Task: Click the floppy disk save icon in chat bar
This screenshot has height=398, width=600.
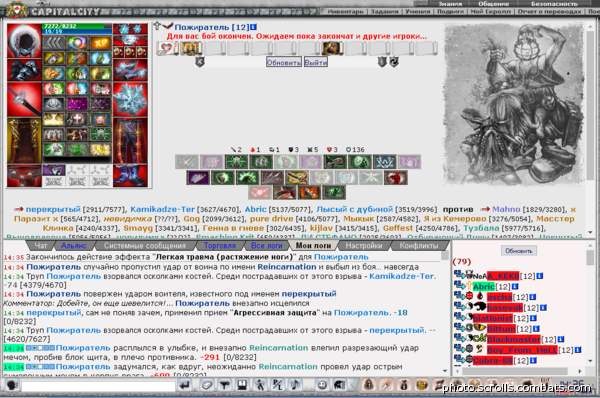Action: [242, 385]
